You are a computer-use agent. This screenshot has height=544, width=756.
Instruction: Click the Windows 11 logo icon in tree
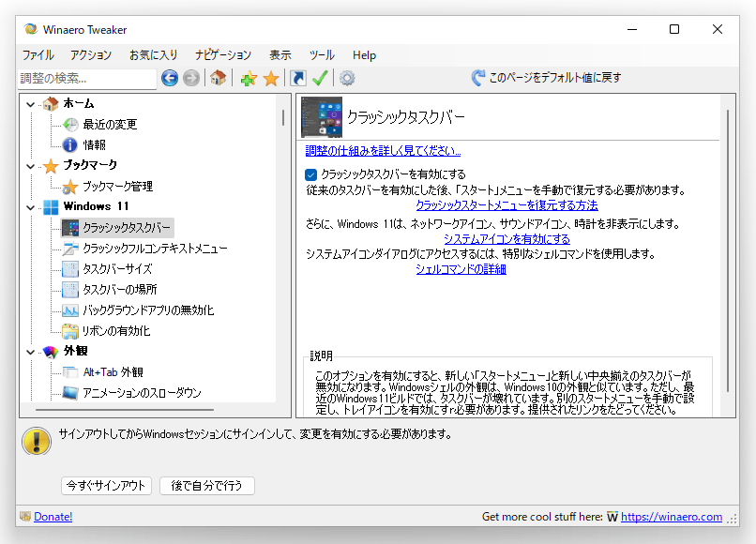[x=51, y=207]
